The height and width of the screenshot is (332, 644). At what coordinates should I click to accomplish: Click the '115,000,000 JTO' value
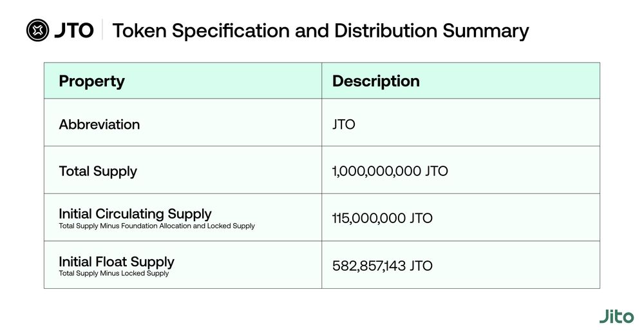[382, 219]
